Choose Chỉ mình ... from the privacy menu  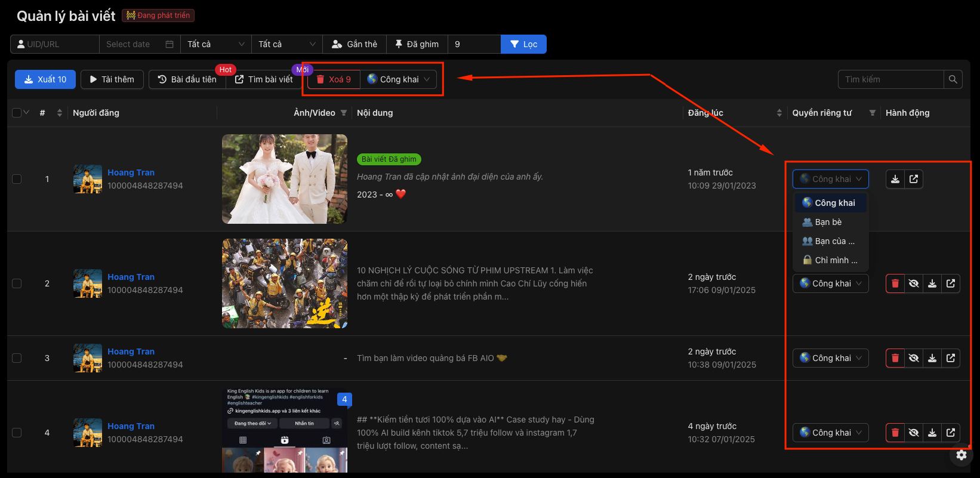(x=831, y=260)
